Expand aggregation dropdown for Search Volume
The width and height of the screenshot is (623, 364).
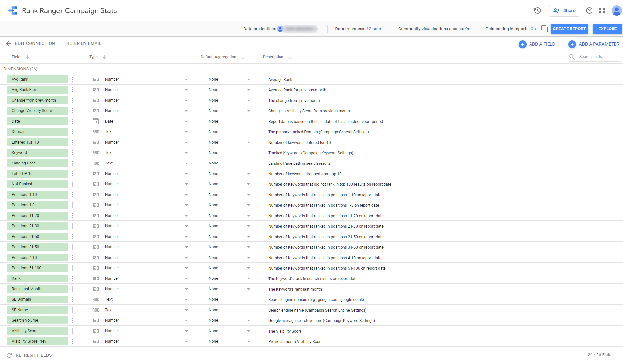pyautogui.click(x=248, y=320)
